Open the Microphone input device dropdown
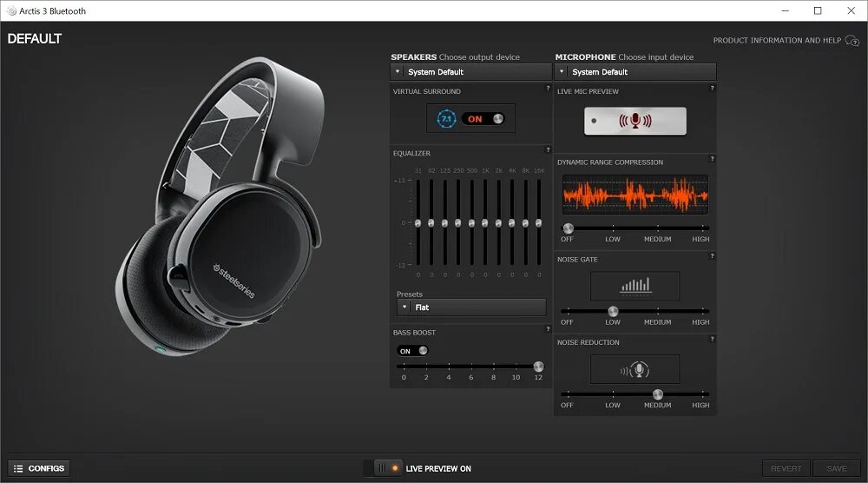This screenshot has width=868, height=483. [x=635, y=72]
